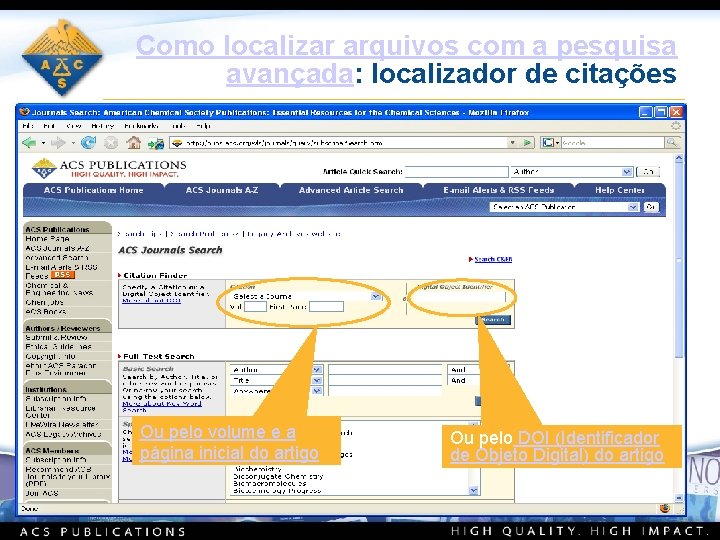
Task: Open the Select an ACS Publication dropdown
Action: click(633, 207)
